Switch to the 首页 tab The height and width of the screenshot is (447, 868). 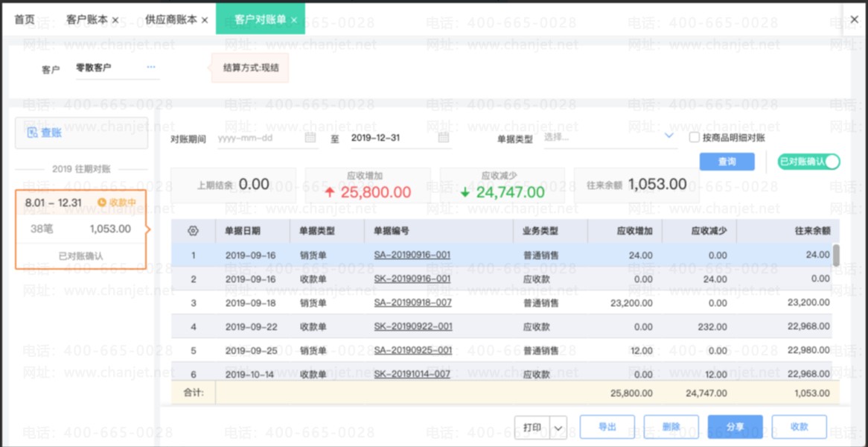click(x=25, y=20)
